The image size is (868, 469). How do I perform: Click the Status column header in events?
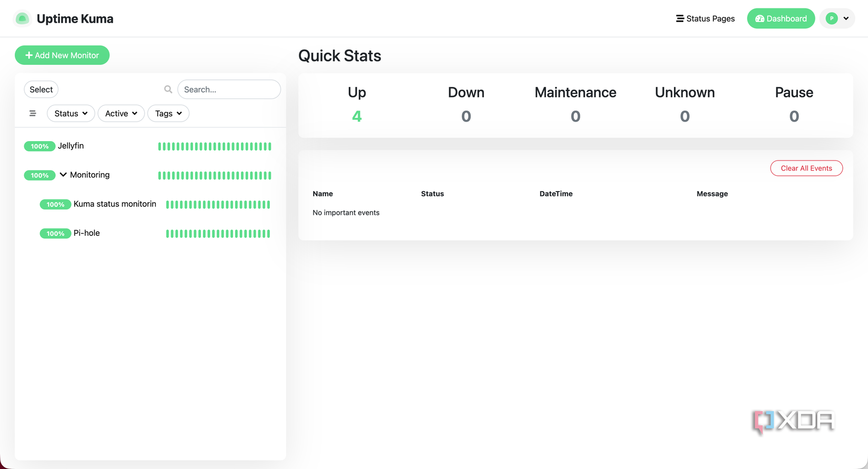432,194
